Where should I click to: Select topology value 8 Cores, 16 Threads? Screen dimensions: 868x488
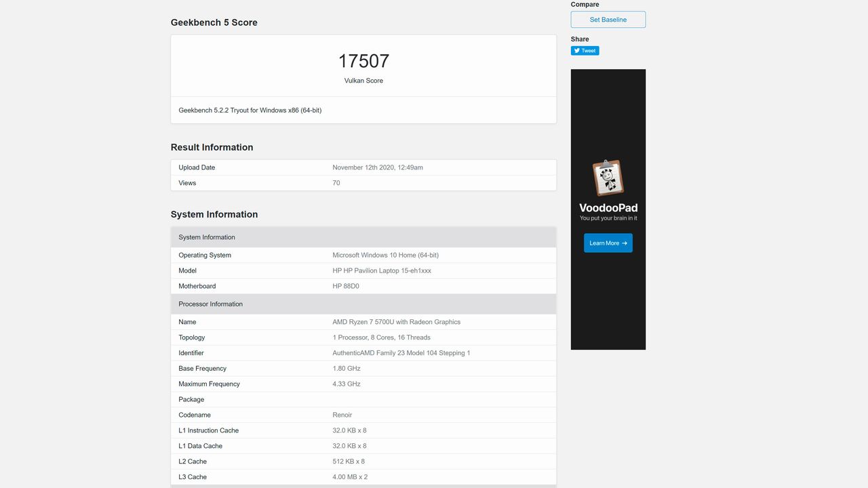[381, 338]
